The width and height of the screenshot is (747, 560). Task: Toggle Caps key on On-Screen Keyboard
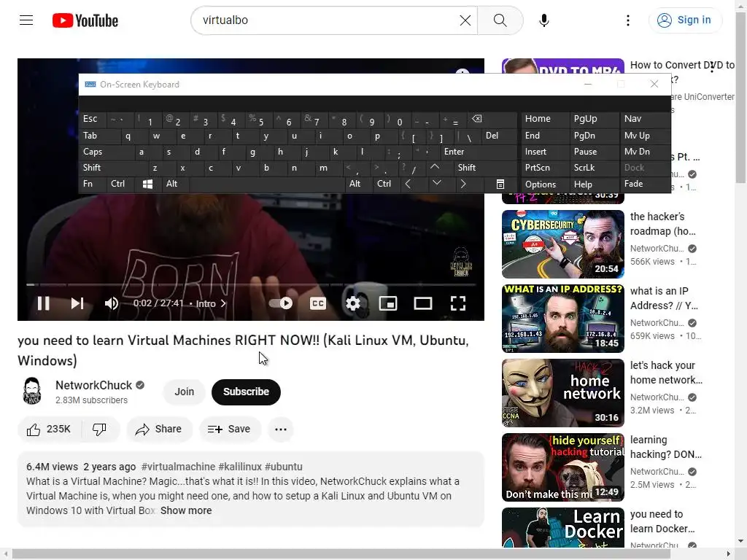point(107,152)
